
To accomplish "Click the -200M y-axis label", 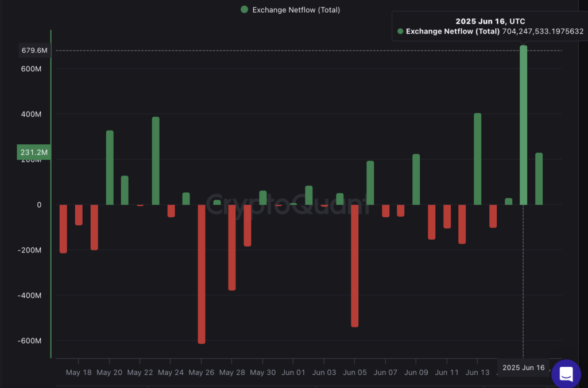I will point(29,250).
